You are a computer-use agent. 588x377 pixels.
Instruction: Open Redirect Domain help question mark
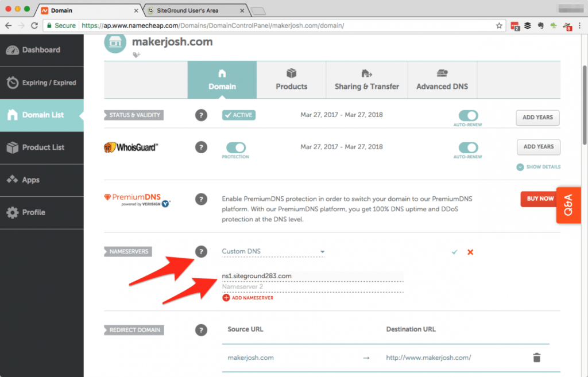(201, 330)
